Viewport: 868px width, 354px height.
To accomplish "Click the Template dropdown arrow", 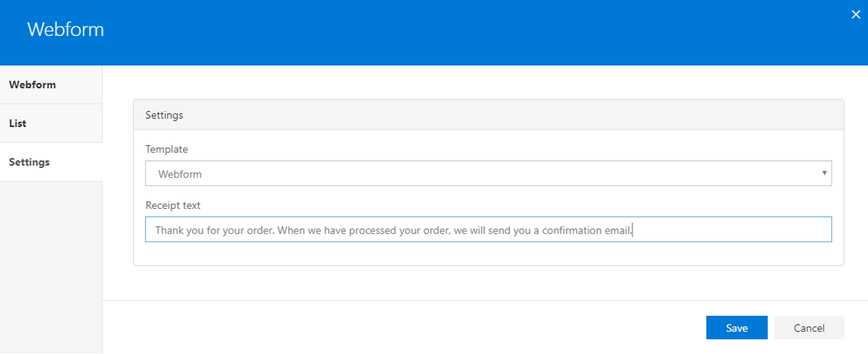I will [x=825, y=173].
